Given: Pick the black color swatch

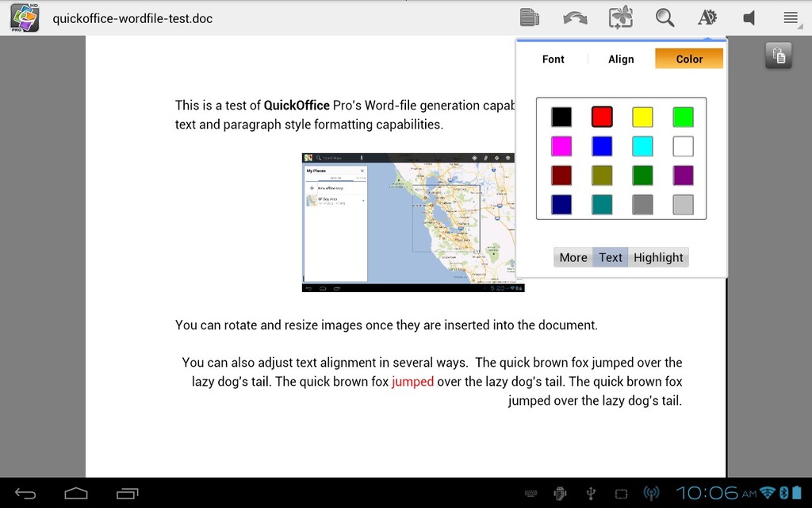Looking at the screenshot, I should [561, 117].
